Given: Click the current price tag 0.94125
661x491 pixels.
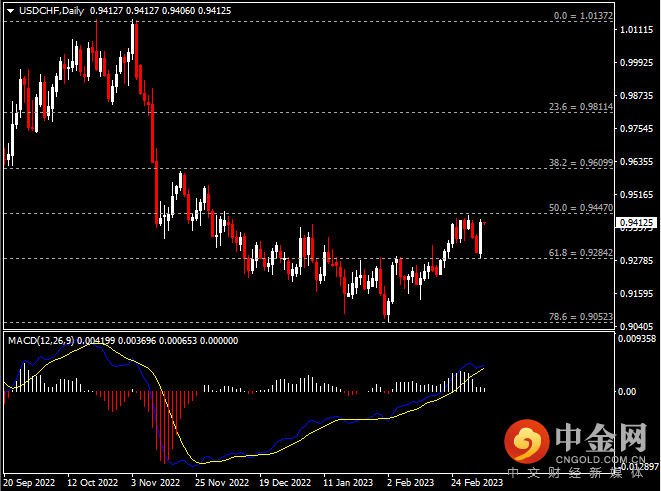Looking at the screenshot, I should click(637, 222).
